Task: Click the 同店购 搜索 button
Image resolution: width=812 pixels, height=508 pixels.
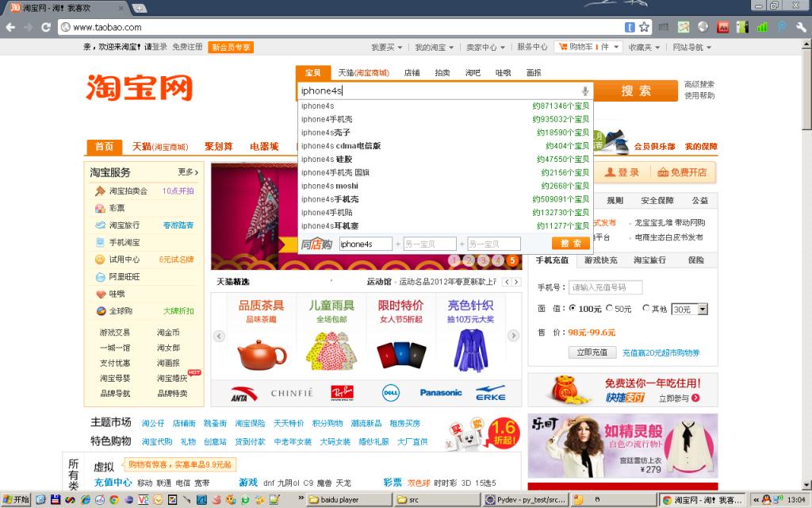Action: (571, 244)
